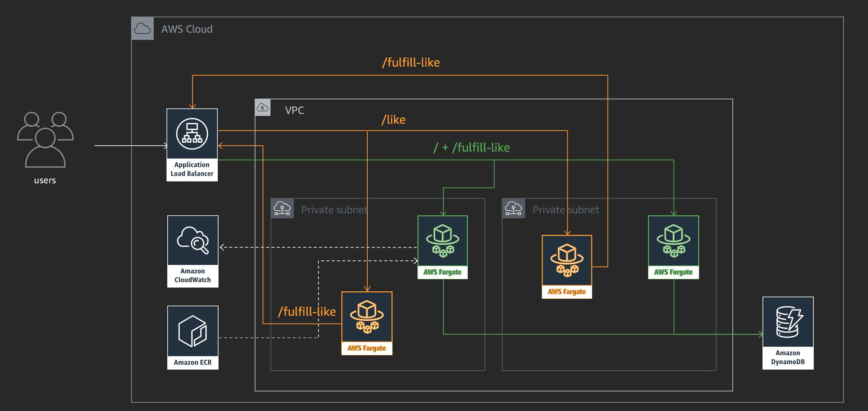Select the green / + /fulfill-like label
The image size is (868, 411).
[x=472, y=148]
